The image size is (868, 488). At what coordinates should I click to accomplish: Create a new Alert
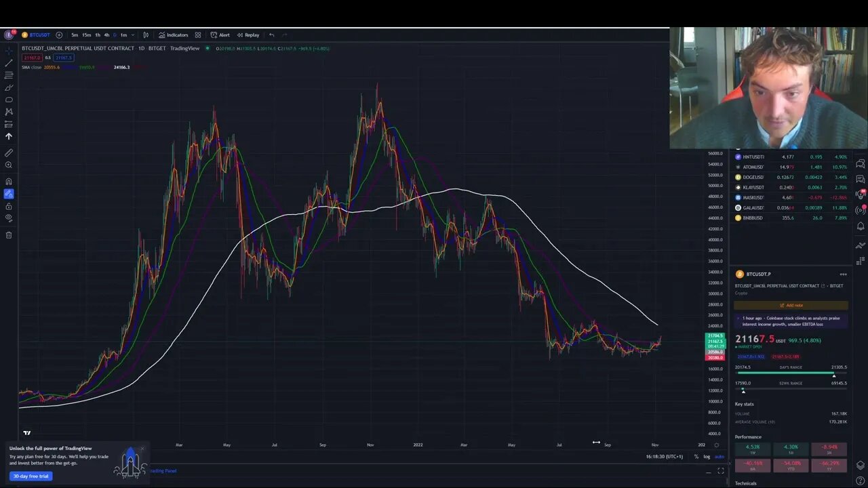pos(220,35)
